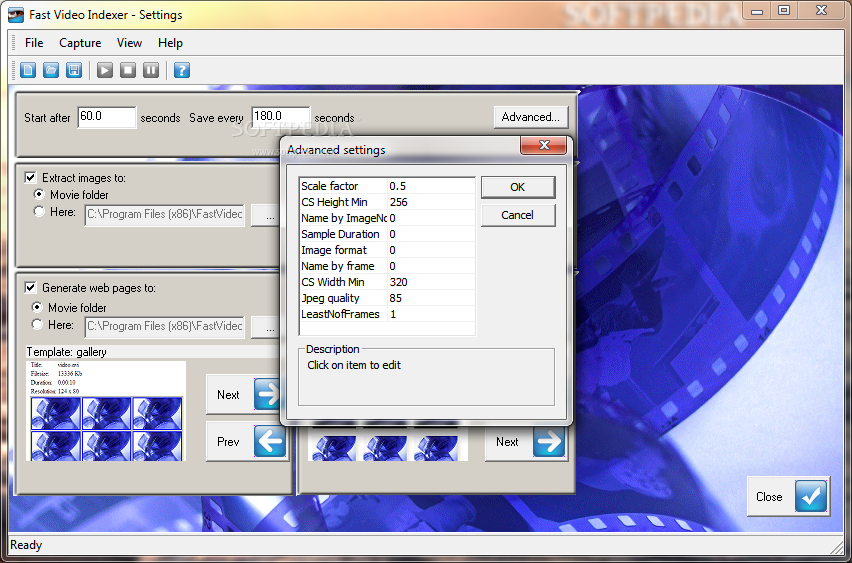
Task: Click the Save every seconds field
Action: point(280,117)
